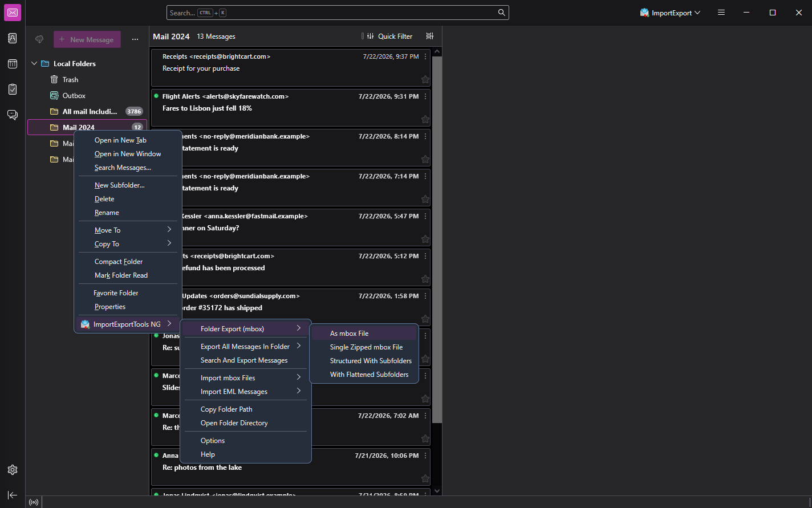812x508 pixels.
Task: Open folder Properties
Action: click(128, 306)
